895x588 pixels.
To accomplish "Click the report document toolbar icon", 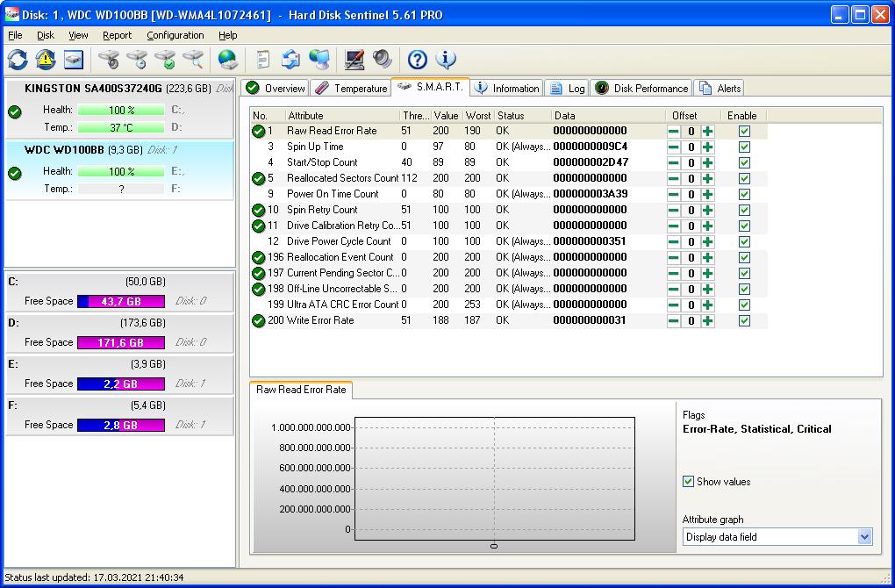I will [x=262, y=60].
